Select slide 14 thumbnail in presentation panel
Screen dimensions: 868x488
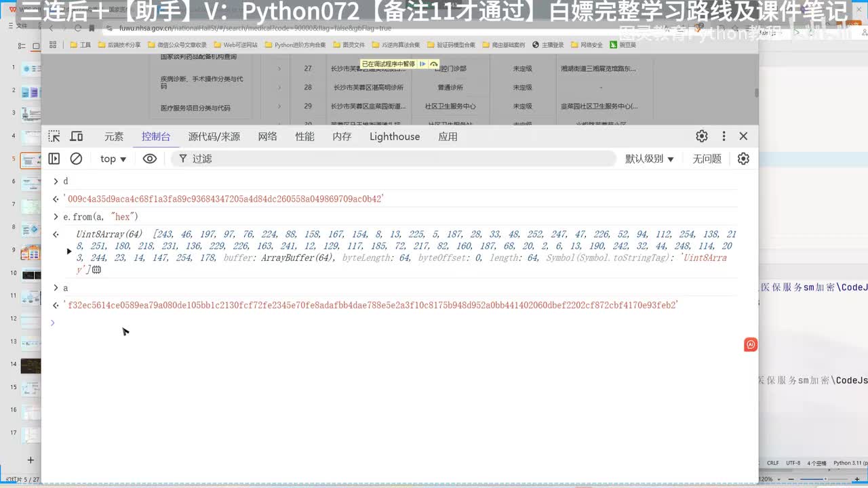[x=31, y=367]
